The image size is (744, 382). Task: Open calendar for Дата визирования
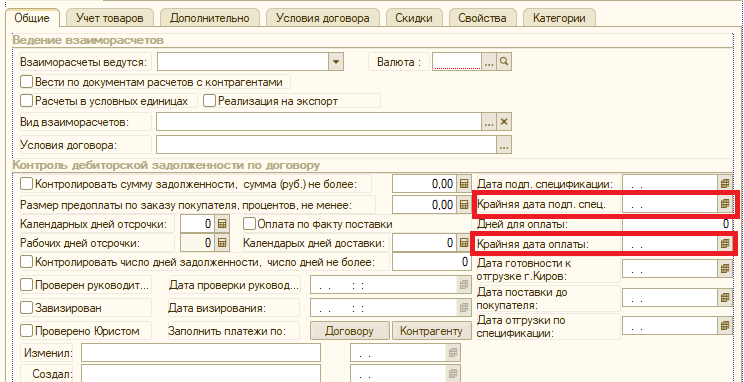coord(464,308)
